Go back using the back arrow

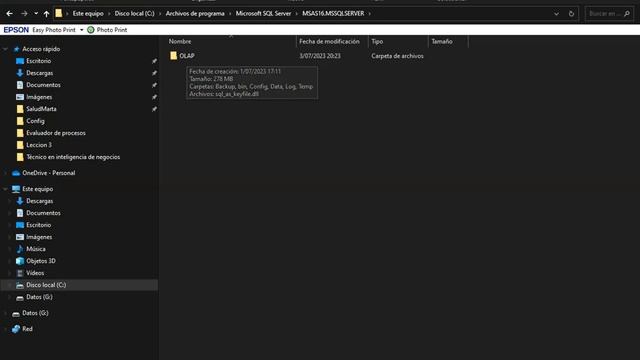(9, 13)
